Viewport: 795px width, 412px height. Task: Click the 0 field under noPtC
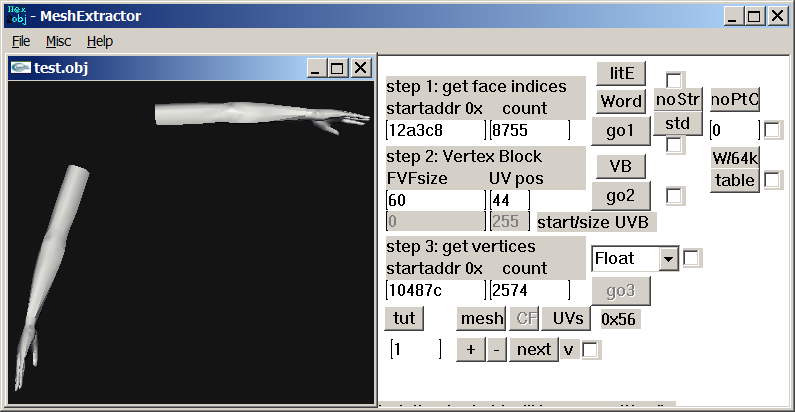[x=735, y=130]
